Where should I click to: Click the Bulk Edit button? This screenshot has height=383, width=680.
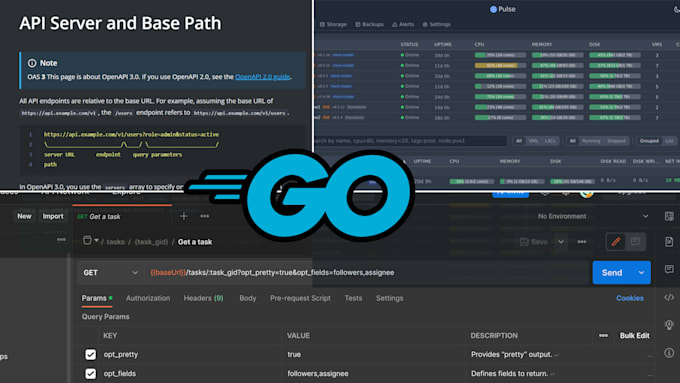click(x=634, y=335)
